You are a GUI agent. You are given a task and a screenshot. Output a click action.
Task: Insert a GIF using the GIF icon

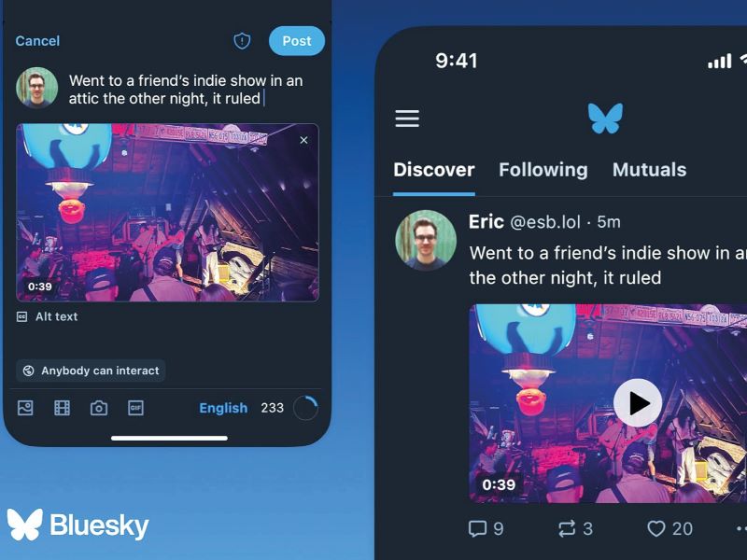tap(135, 408)
